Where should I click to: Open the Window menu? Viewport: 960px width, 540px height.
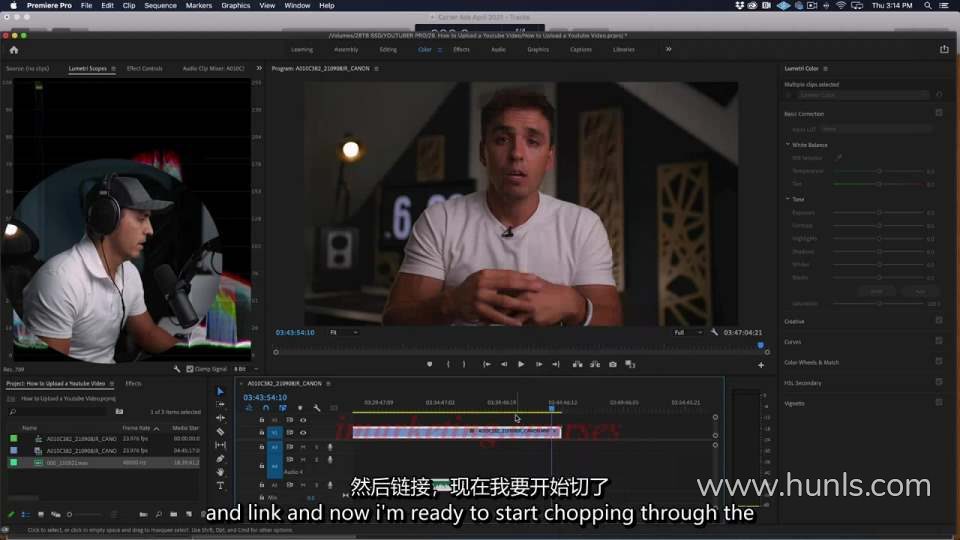tap(297, 6)
